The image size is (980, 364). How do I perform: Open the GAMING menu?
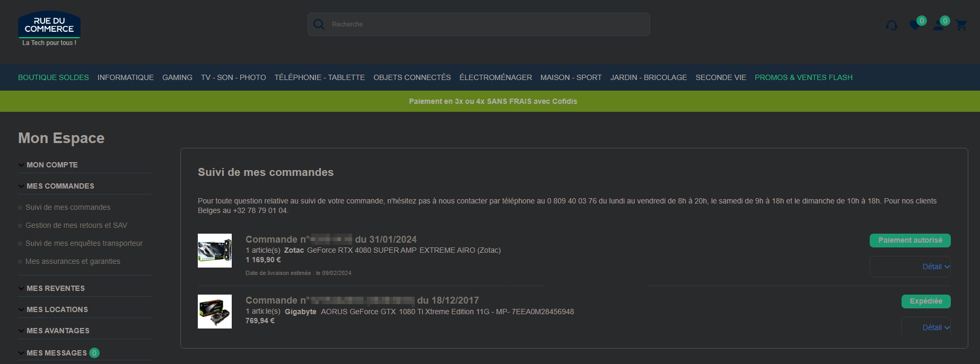(x=177, y=77)
